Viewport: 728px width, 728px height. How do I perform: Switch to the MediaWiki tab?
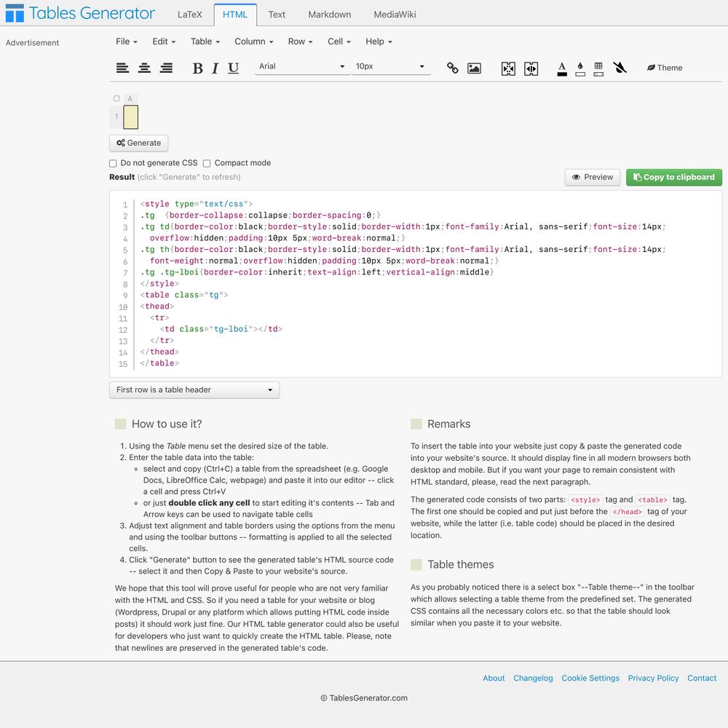(395, 15)
